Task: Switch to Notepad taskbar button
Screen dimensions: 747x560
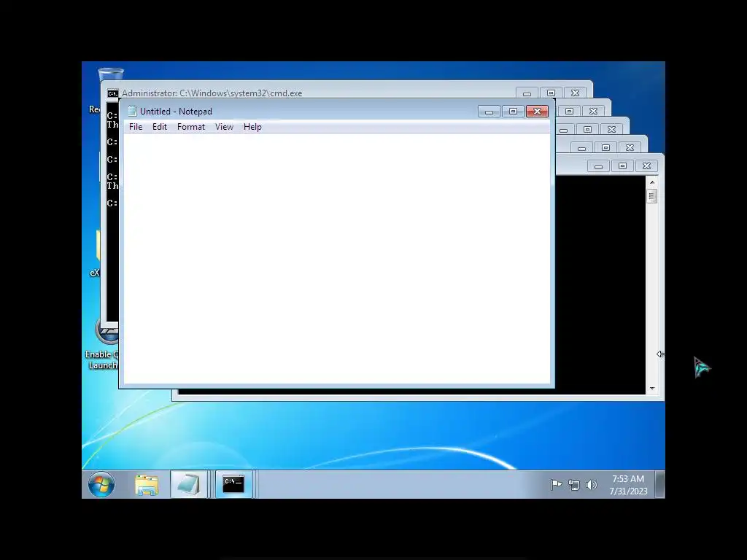Action: (189, 485)
